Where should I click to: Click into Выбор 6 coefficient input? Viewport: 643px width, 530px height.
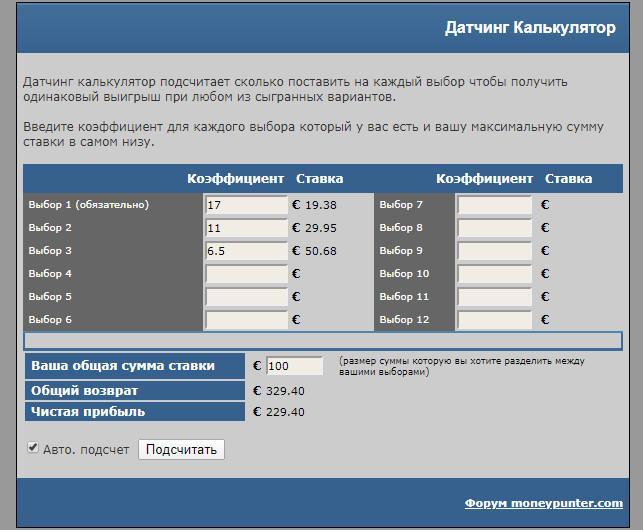click(x=246, y=320)
